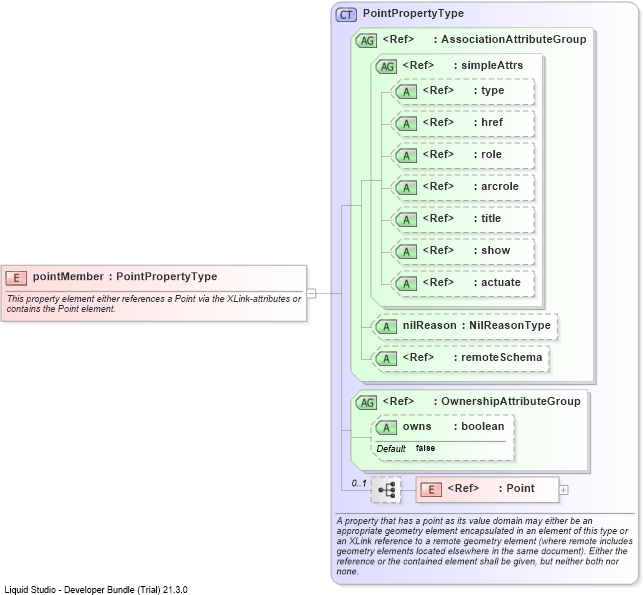Viewport: 643px width, 595px height.
Task: Click the A icon of arcrole attribute
Action: (406, 187)
